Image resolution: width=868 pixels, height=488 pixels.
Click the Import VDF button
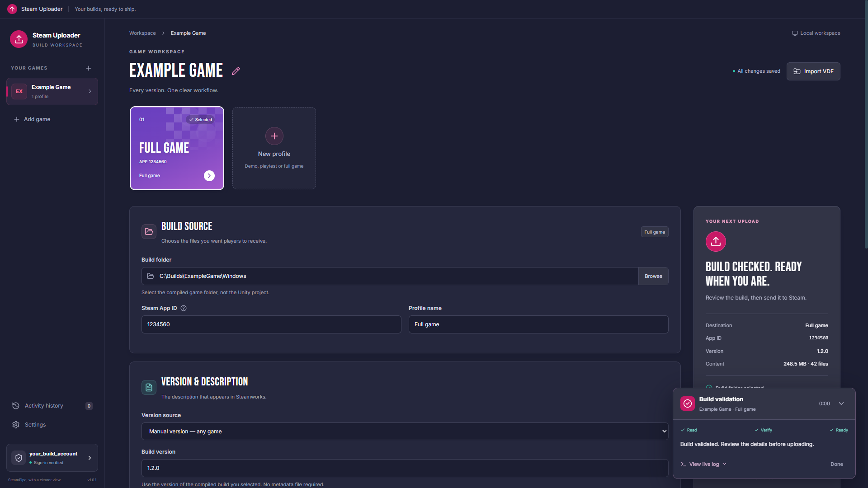click(x=813, y=71)
